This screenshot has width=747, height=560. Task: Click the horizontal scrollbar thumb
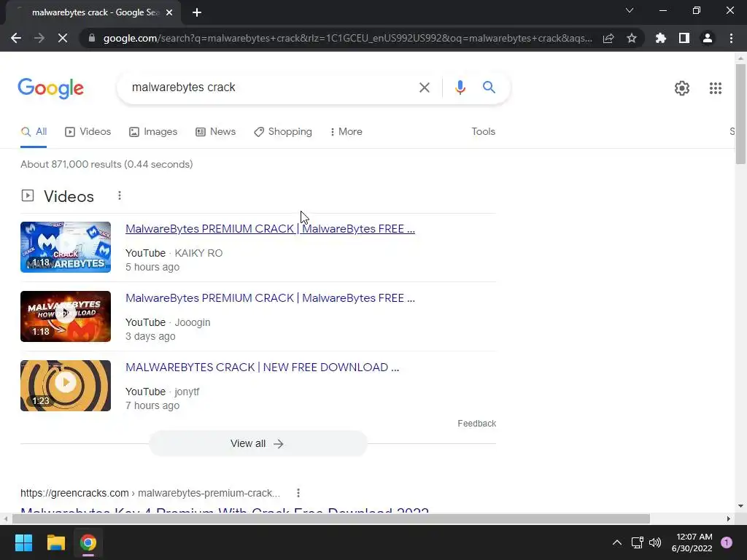click(x=330, y=518)
